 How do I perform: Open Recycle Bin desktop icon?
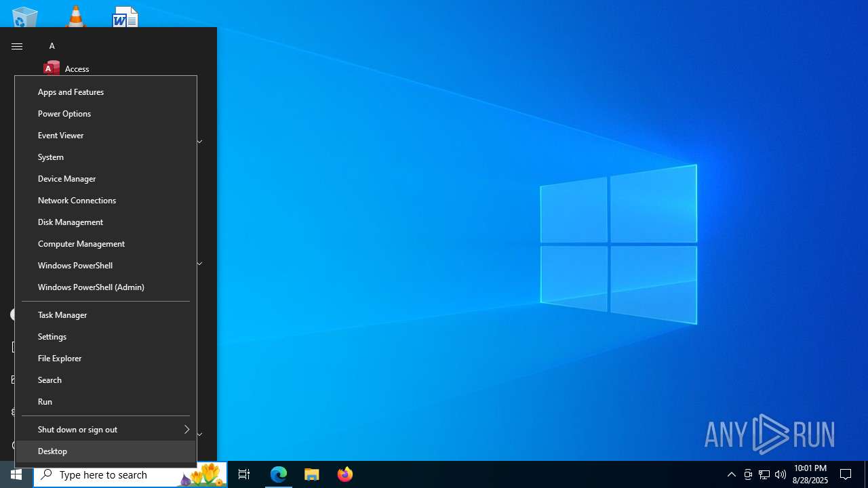(x=25, y=17)
